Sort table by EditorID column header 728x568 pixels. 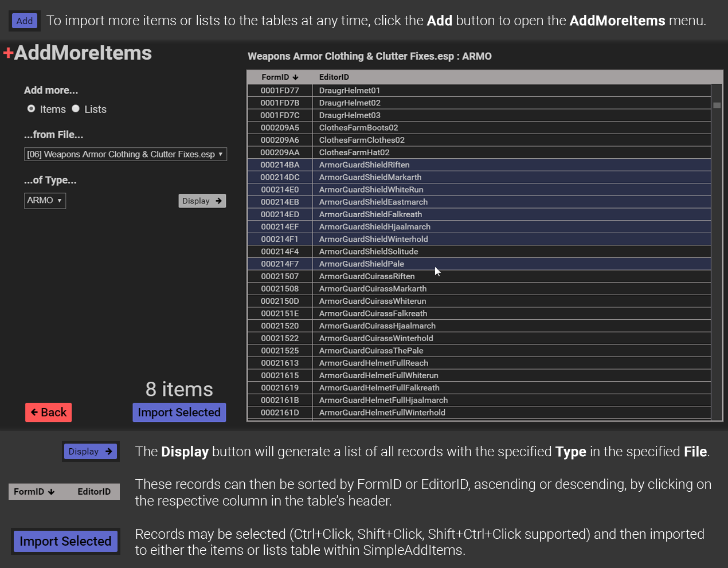[x=334, y=77]
